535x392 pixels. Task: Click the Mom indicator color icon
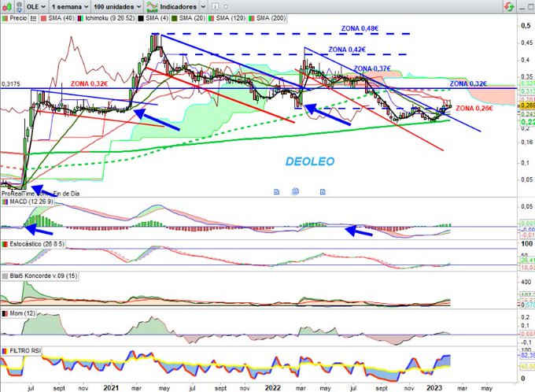coord(5,313)
